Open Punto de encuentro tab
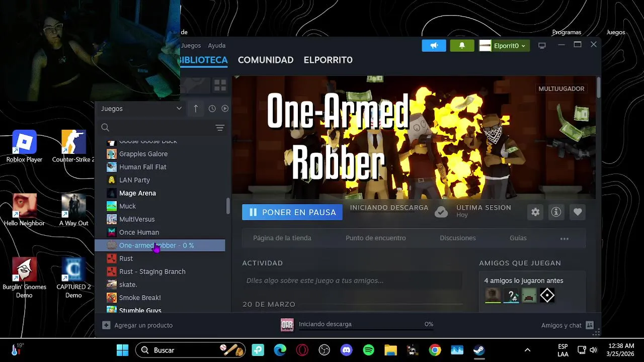Screen dimensions: 644x362 click(376, 238)
